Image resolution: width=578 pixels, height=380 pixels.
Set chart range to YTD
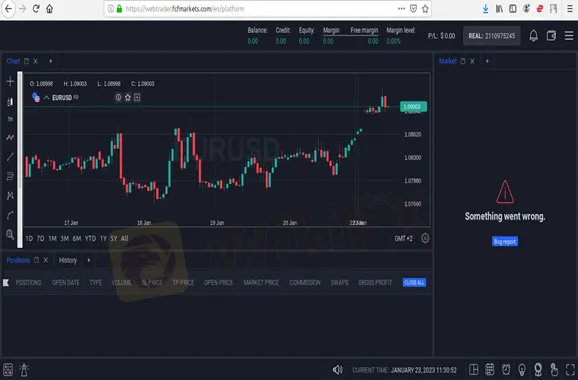click(90, 238)
